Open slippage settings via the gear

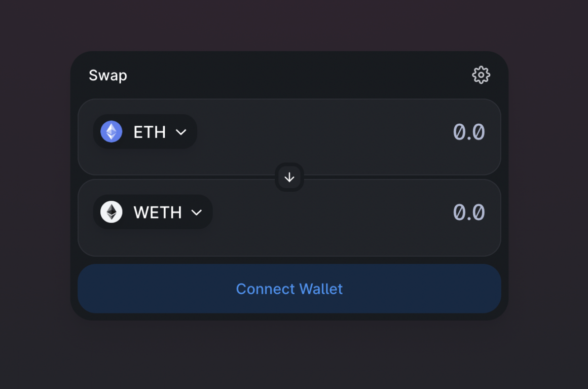(481, 75)
